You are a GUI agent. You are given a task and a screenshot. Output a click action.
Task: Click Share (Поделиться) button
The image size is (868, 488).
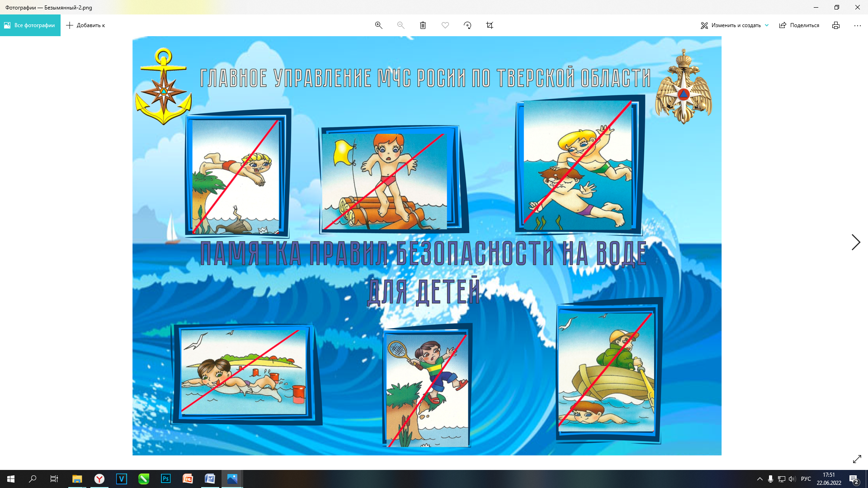coord(799,25)
